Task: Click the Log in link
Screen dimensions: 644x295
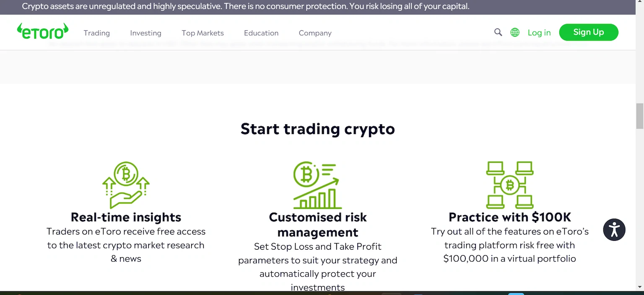Action: 539,33
